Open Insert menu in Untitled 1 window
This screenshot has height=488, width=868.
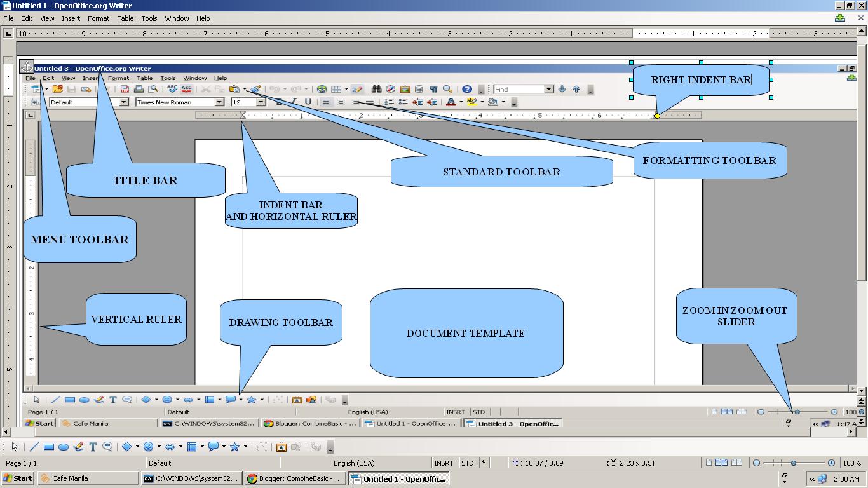71,18
